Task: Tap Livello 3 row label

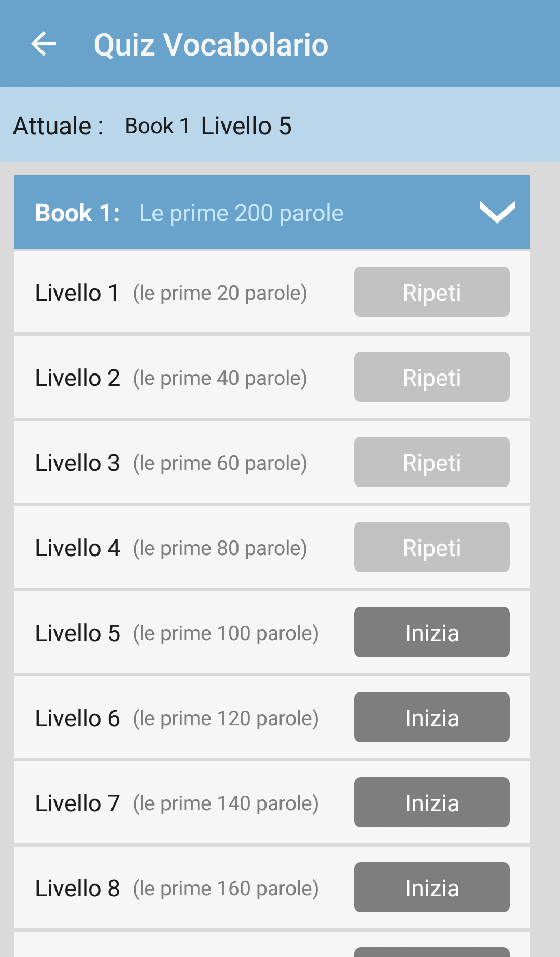Action: click(77, 463)
